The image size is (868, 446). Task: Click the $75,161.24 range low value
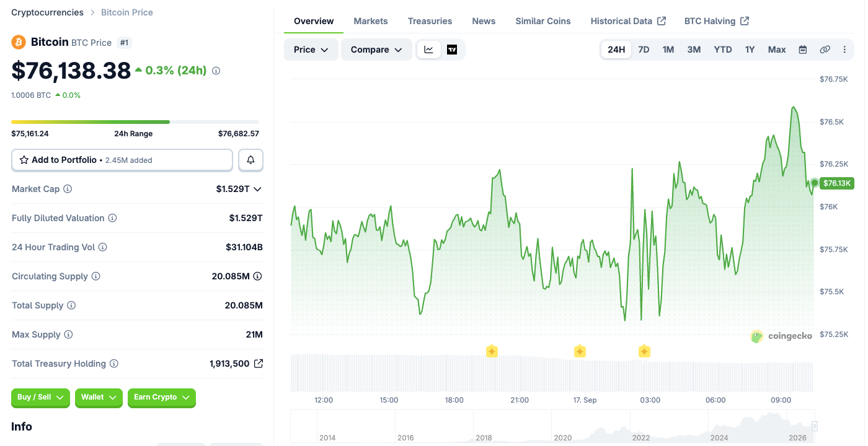(30, 134)
